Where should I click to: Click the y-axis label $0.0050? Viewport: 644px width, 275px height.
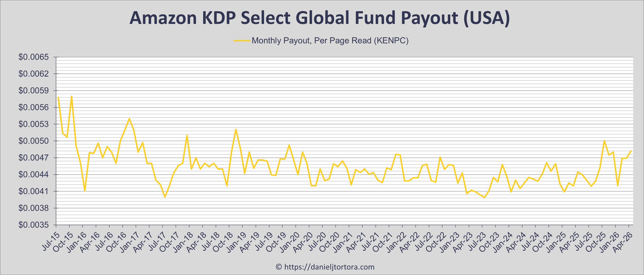[x=33, y=141]
